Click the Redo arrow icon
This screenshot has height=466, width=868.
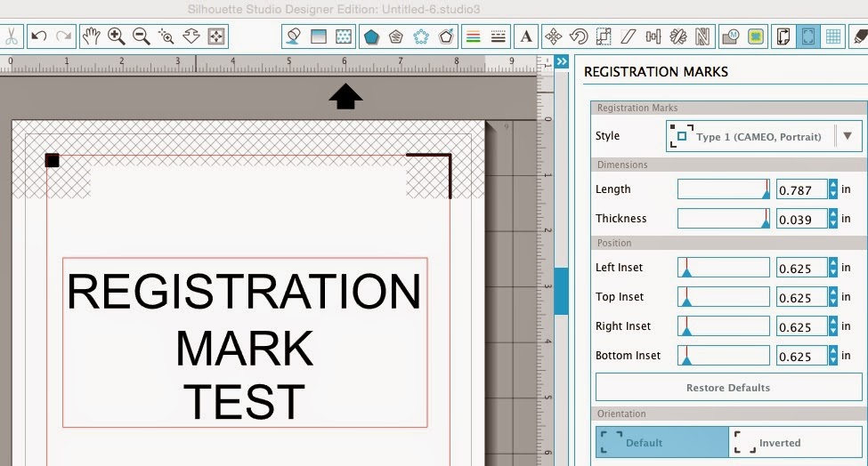click(x=64, y=36)
